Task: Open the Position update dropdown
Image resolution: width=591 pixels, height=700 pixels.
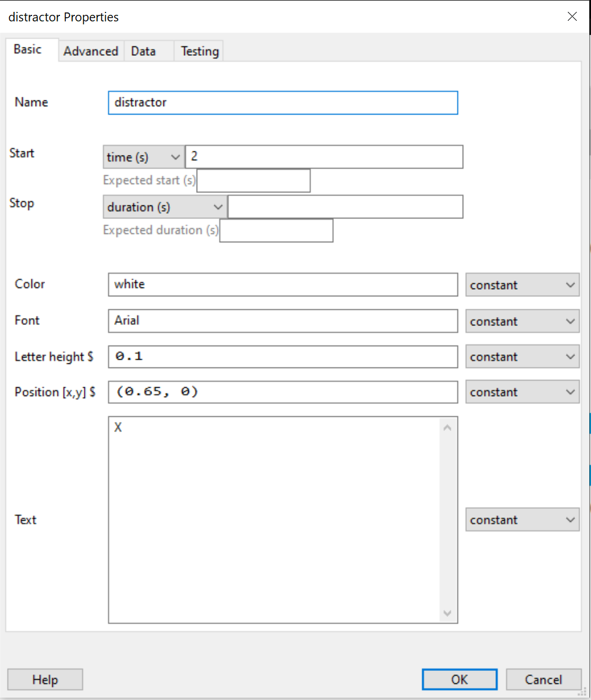Action: pos(522,392)
